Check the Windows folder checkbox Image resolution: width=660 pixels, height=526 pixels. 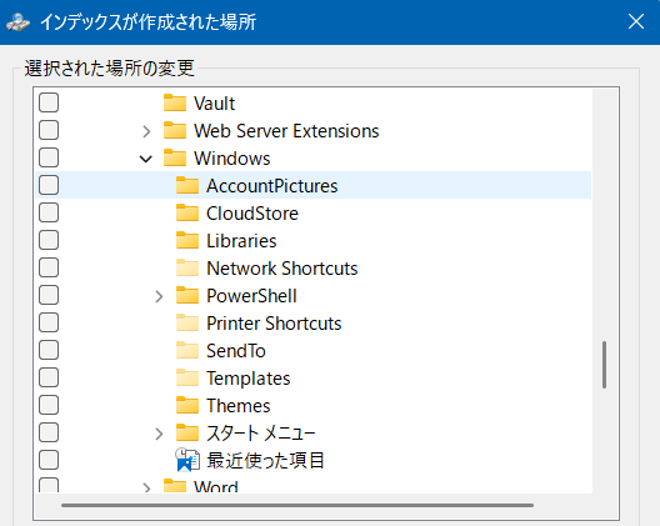49,158
